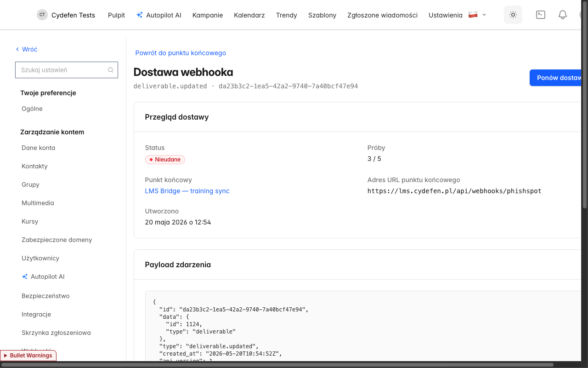Screen dimensions: 588x368
Task: Click the Nieudane status badge
Action: (165, 160)
